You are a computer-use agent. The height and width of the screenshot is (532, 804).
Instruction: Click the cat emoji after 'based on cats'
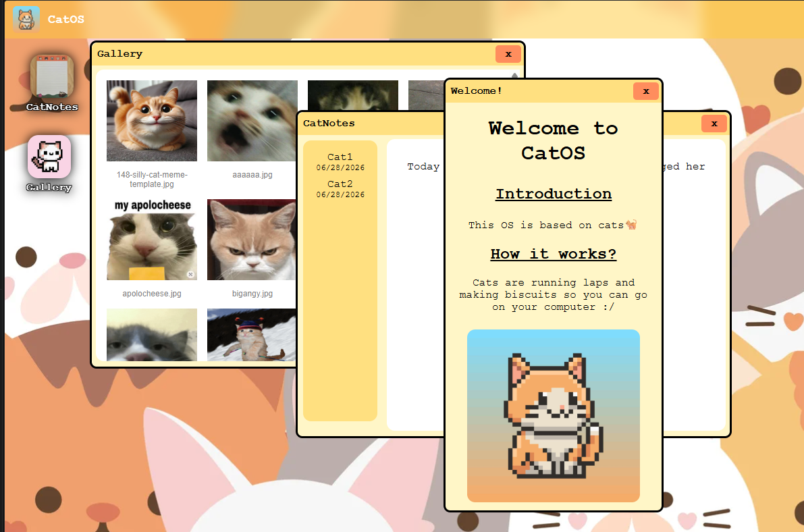[x=631, y=225]
